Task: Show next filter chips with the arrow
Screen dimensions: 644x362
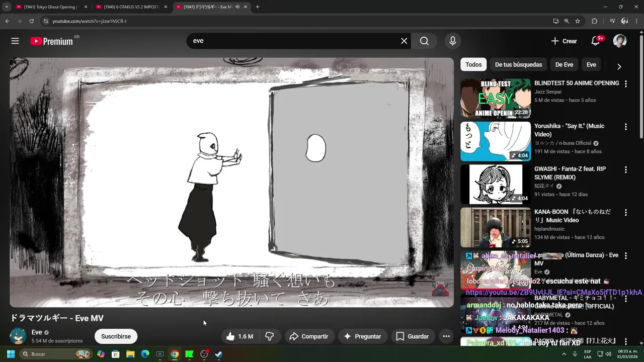Action: click(619, 66)
